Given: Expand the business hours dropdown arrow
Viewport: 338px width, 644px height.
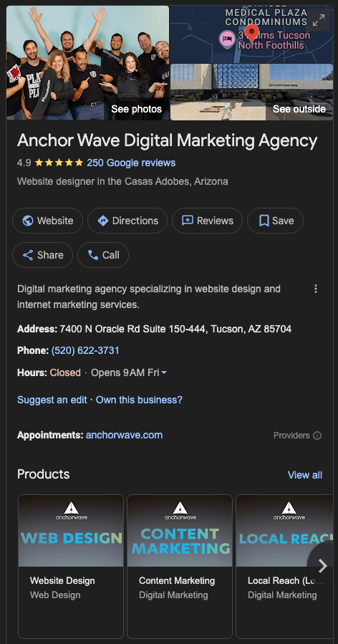Looking at the screenshot, I should pos(164,373).
